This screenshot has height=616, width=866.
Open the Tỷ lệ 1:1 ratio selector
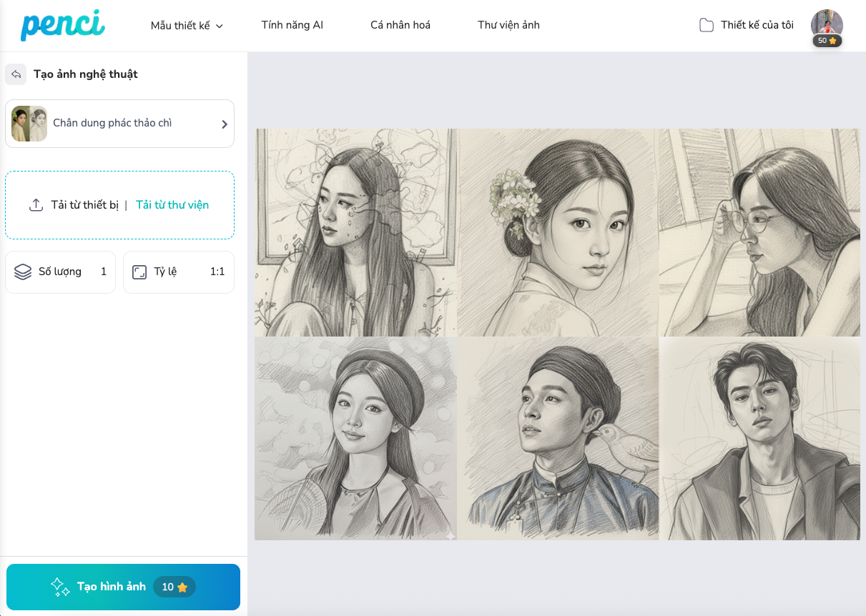point(179,272)
